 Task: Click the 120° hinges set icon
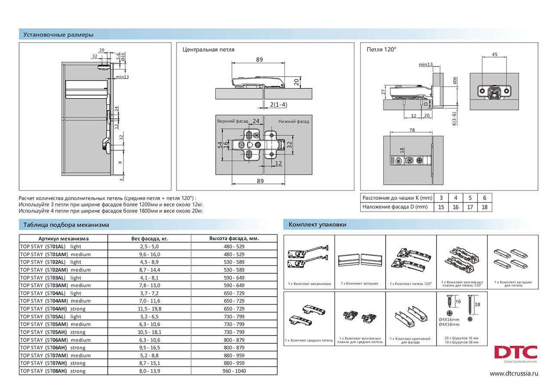click(x=411, y=260)
